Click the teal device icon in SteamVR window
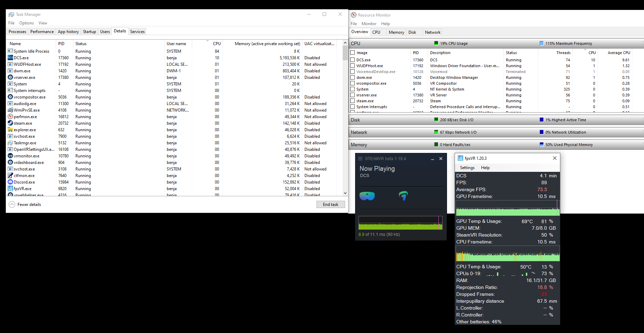 [403, 196]
